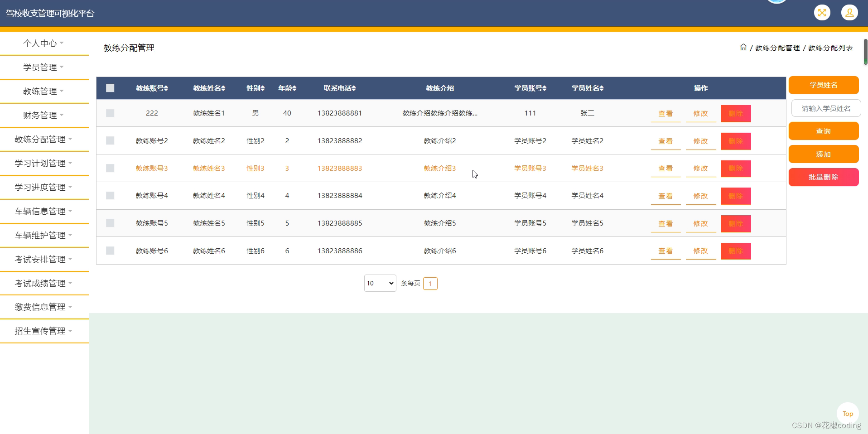The width and height of the screenshot is (868, 434).
Task: Expand 车辆信息管理 sidebar menu
Action: click(x=44, y=212)
